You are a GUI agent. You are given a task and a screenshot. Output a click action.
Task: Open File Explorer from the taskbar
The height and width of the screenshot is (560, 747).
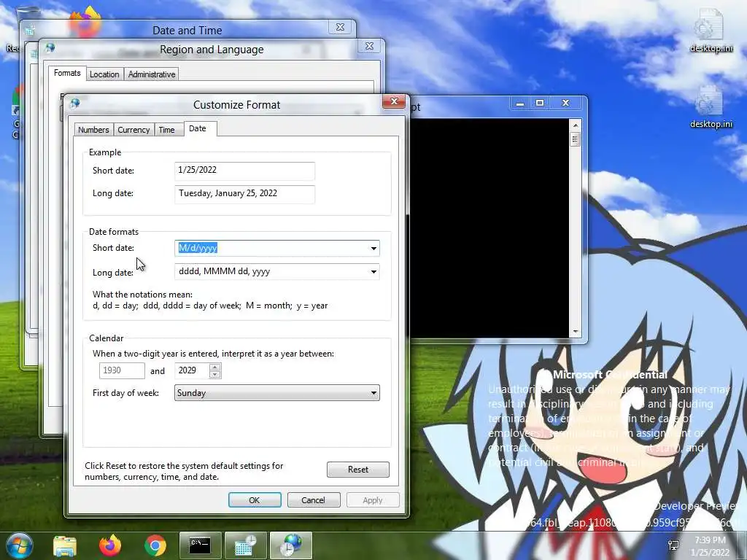click(65, 545)
